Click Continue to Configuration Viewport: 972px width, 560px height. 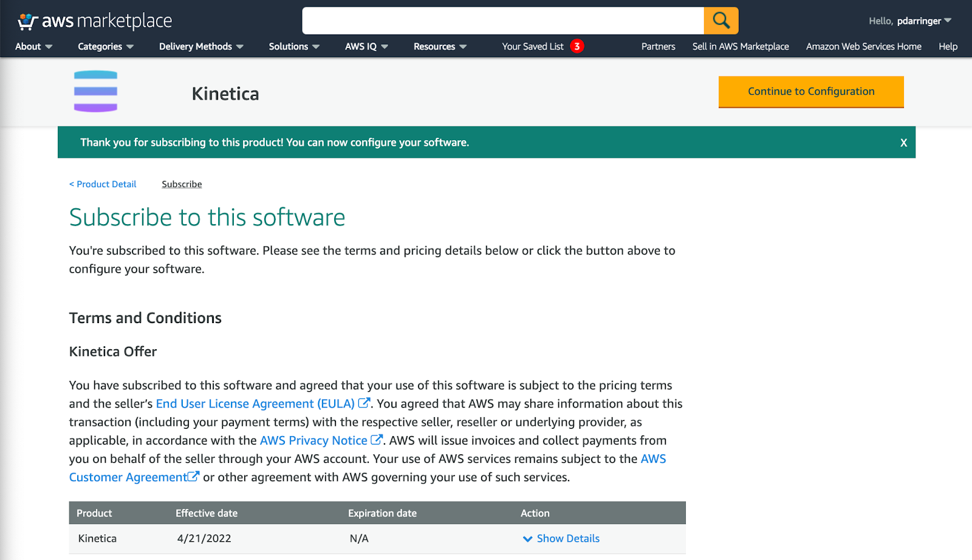(x=810, y=91)
